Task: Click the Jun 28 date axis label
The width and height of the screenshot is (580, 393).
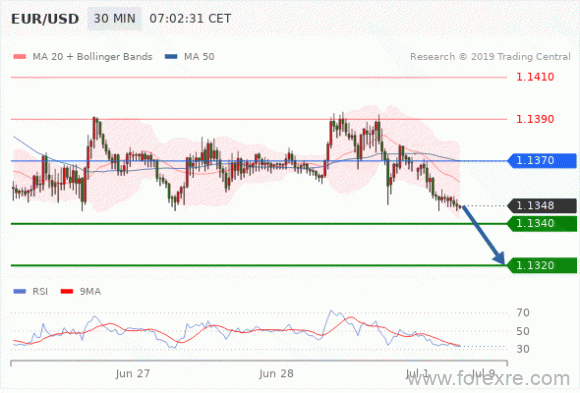Action: [x=276, y=373]
